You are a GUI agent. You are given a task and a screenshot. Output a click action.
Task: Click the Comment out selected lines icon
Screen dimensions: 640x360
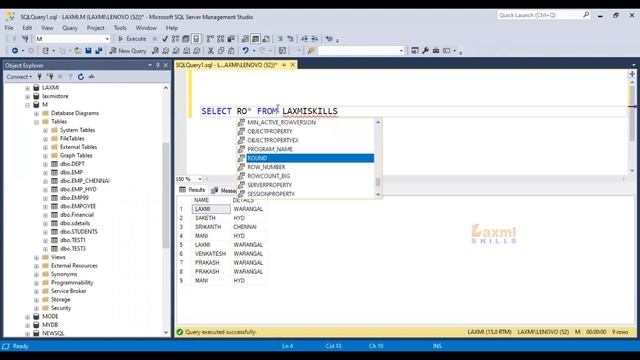point(280,39)
